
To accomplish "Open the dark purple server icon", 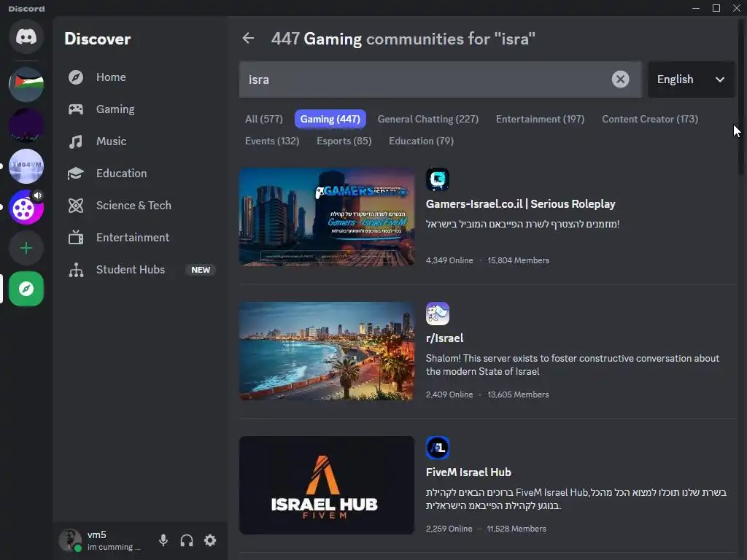I will point(26,125).
